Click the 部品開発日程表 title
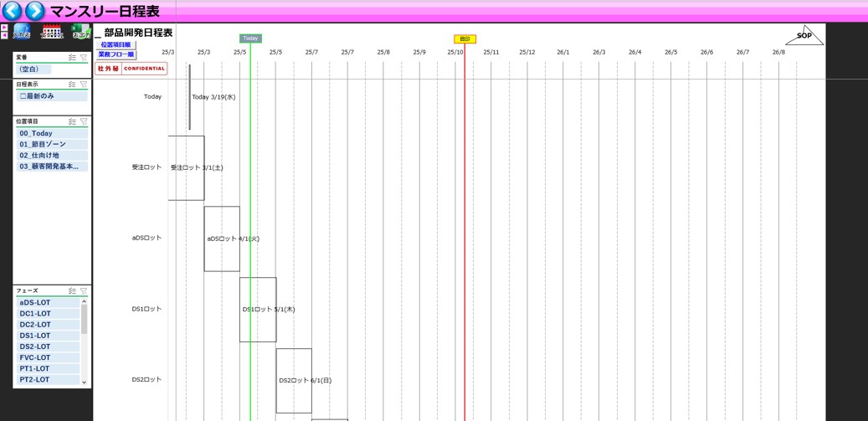The image size is (868, 421). click(x=138, y=33)
